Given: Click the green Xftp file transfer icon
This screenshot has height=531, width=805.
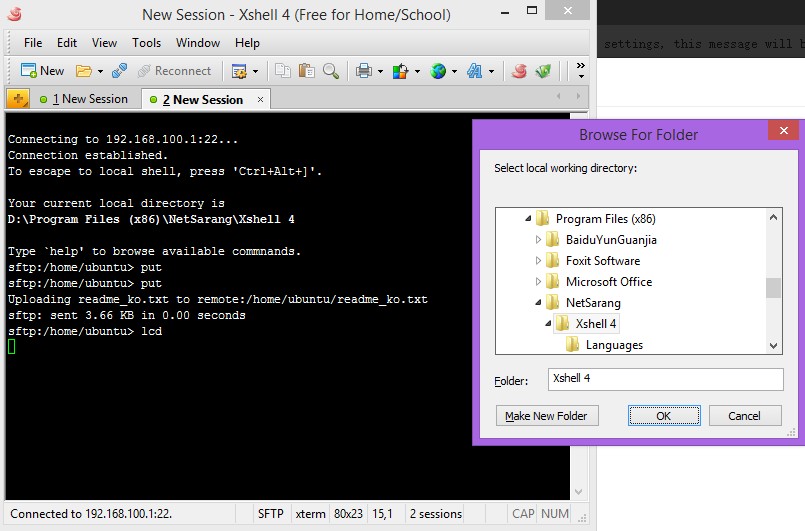Looking at the screenshot, I should [x=543, y=71].
